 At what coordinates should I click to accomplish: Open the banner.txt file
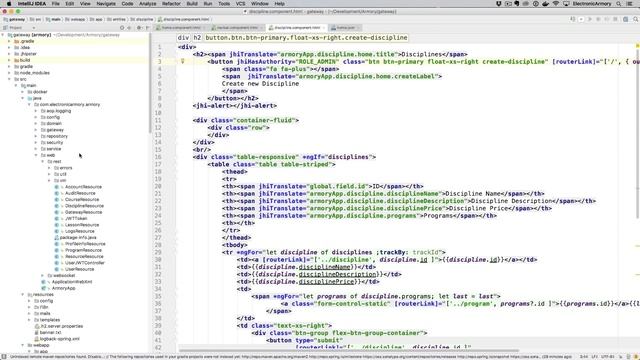51,332
